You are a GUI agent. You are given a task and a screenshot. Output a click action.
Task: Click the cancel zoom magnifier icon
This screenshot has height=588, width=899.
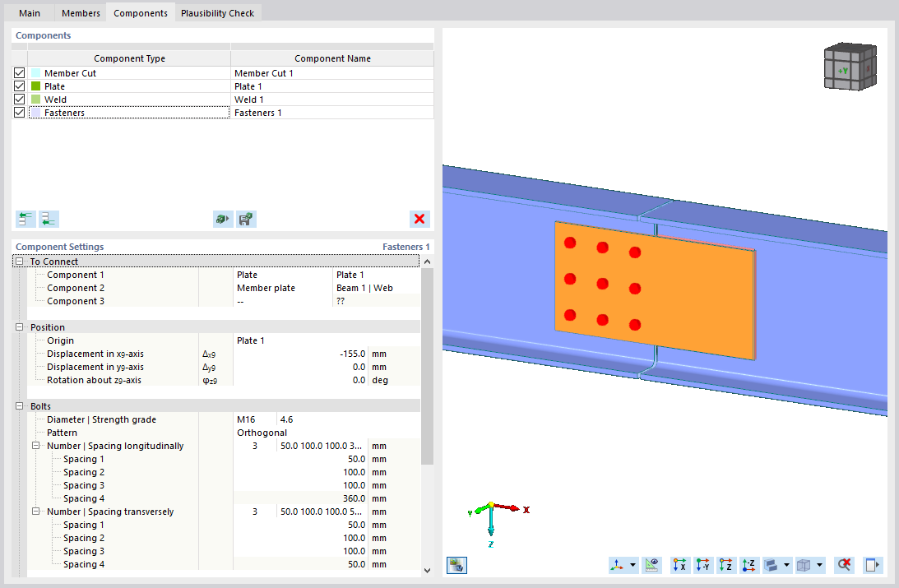843,565
